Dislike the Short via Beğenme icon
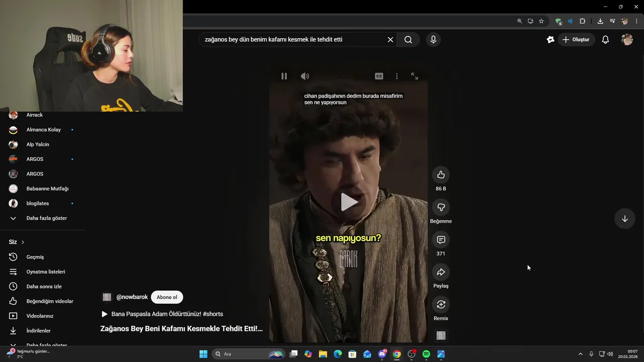The width and height of the screenshot is (644, 362). tap(441, 207)
